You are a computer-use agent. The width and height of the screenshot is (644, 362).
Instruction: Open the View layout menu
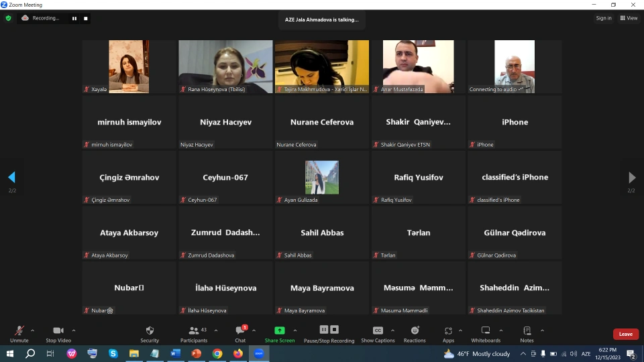629,18
